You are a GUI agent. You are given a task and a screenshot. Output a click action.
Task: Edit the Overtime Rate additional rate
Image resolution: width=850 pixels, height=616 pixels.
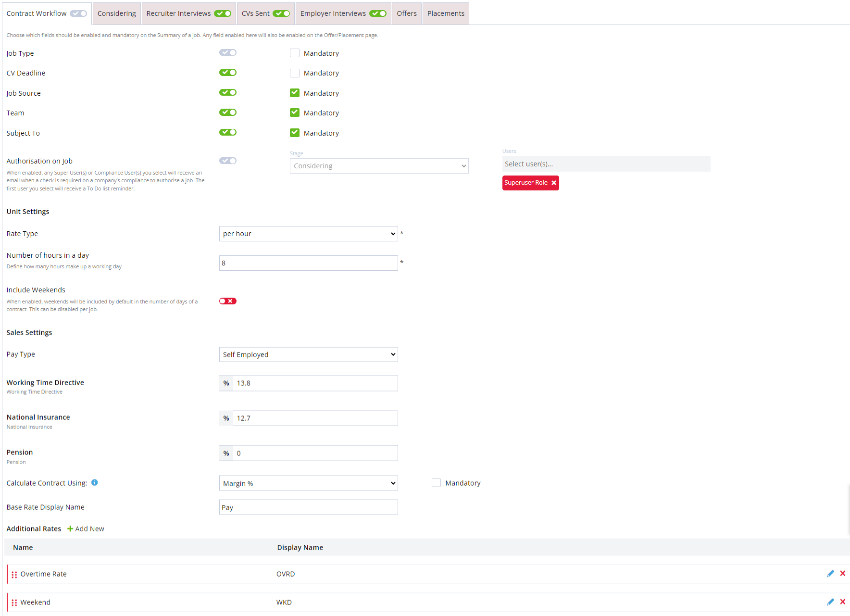(x=830, y=573)
